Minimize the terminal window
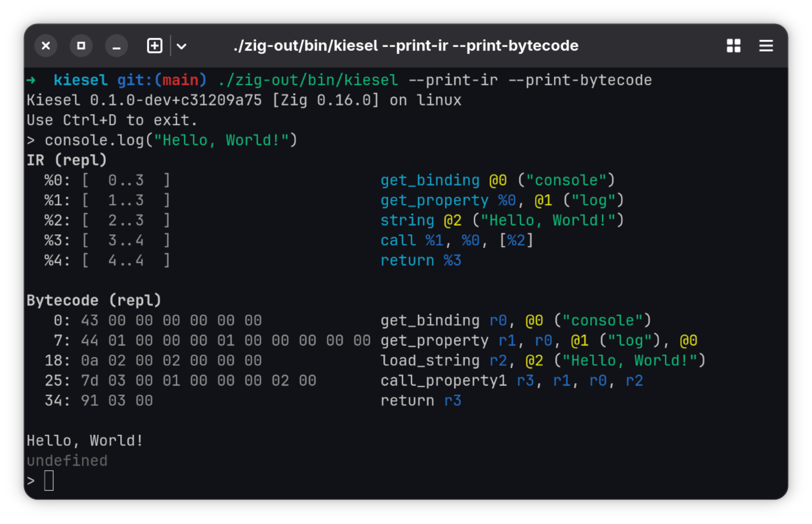The image size is (812, 524). coord(116,46)
